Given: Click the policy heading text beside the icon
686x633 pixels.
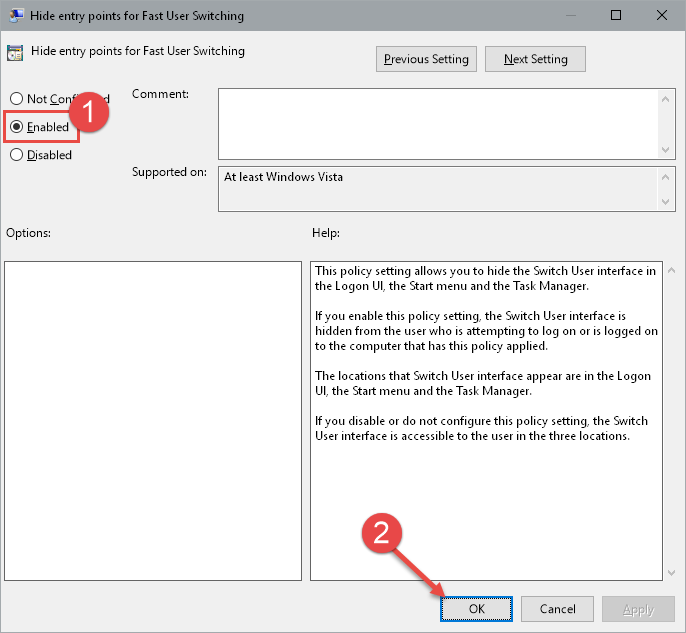Looking at the screenshot, I should click(138, 51).
